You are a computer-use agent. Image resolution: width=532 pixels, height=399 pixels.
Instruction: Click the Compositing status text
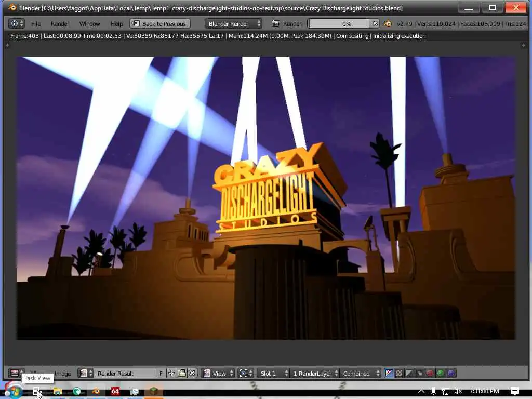click(352, 36)
